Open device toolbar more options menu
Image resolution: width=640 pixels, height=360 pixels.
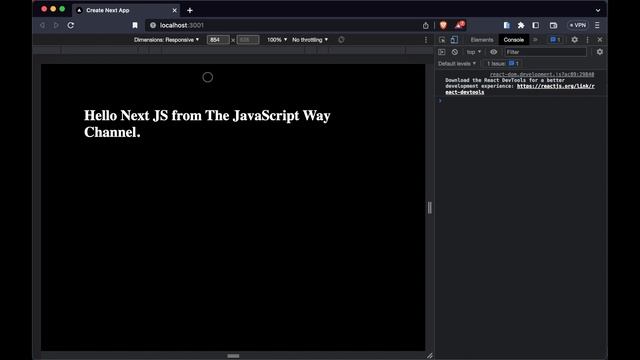pos(426,40)
